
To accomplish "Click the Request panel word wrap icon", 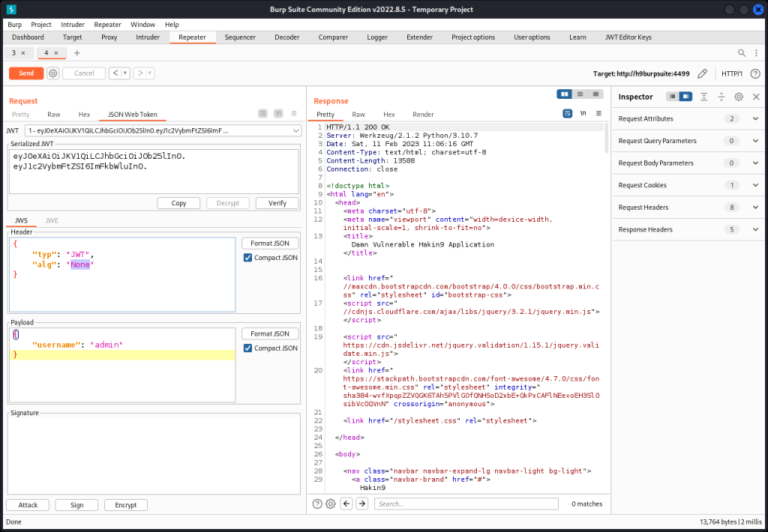I will pos(263,114).
